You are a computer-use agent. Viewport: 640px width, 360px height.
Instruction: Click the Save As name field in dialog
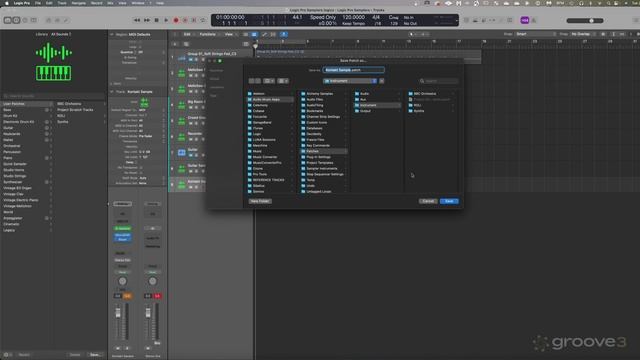(353, 70)
